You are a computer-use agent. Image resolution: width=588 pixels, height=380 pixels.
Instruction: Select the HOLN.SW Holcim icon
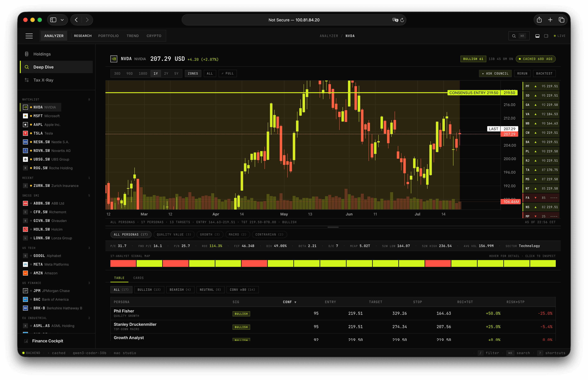coord(25,229)
